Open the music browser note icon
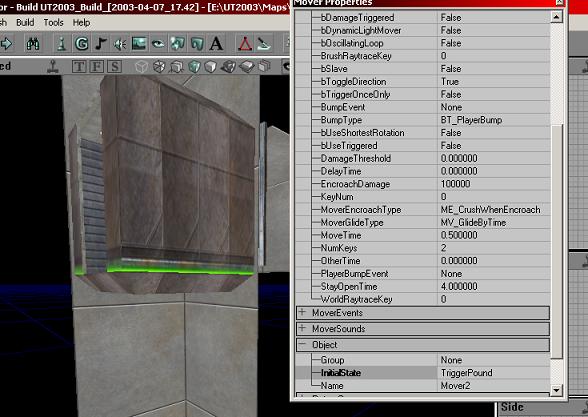588x417 pixels. coord(100,44)
